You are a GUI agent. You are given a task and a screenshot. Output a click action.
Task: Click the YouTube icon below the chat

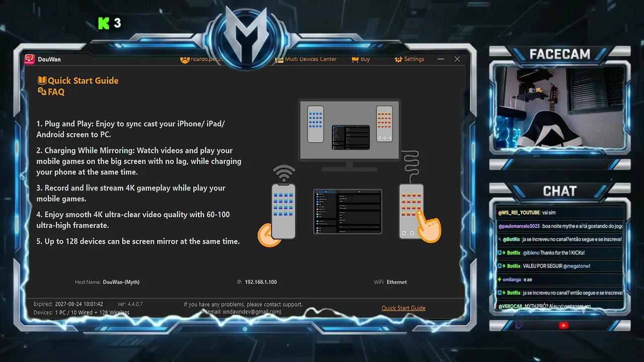pyautogui.click(x=563, y=325)
